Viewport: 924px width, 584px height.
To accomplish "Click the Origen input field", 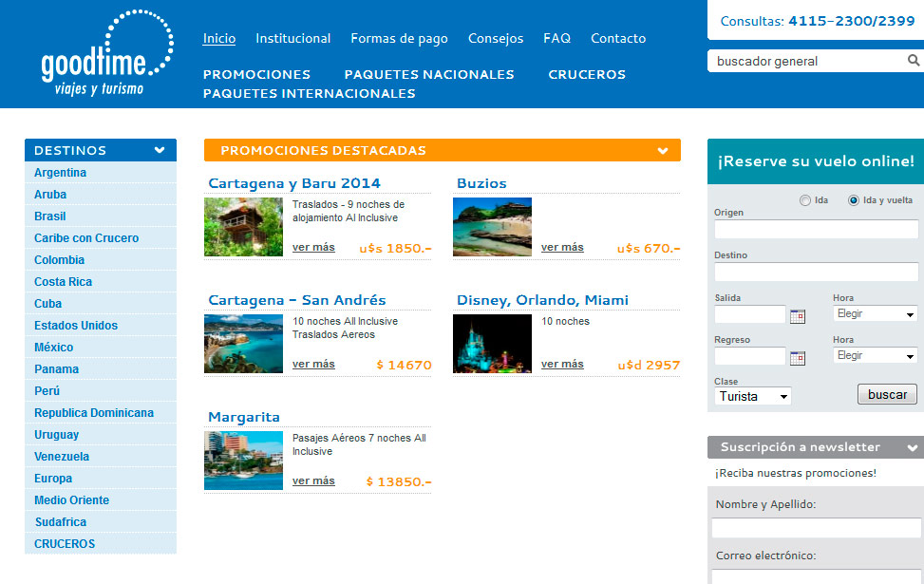I will coord(816,230).
